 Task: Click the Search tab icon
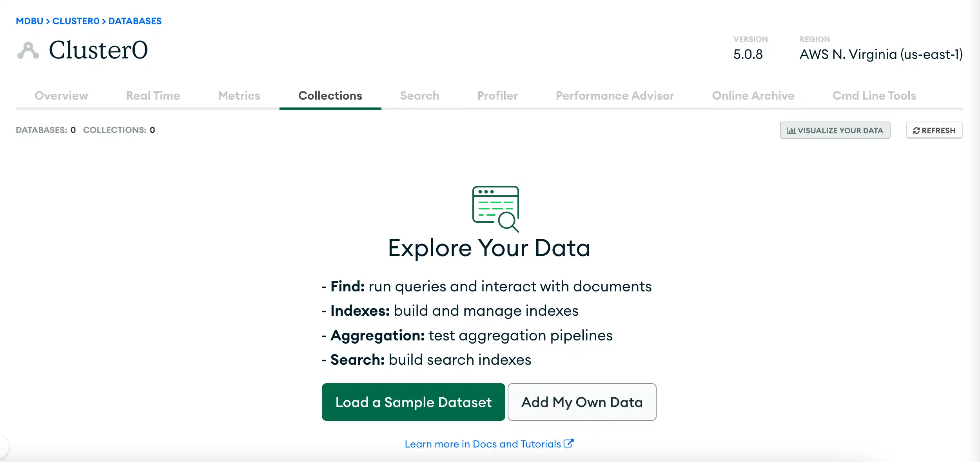click(419, 95)
